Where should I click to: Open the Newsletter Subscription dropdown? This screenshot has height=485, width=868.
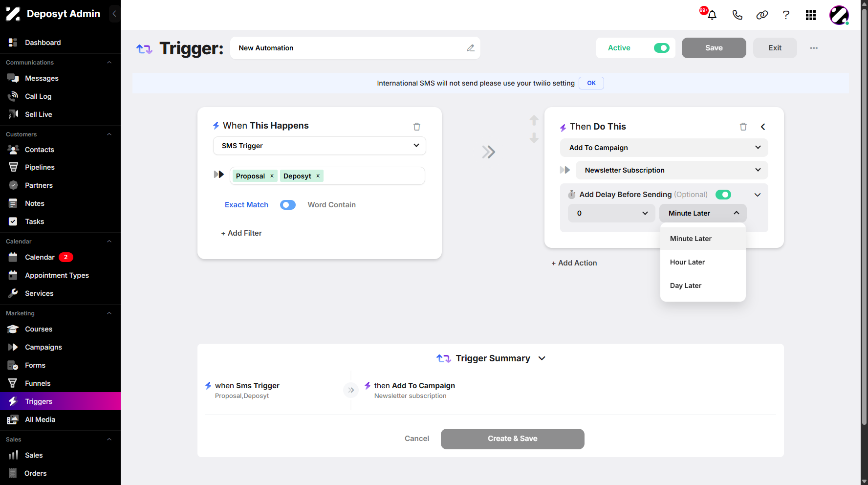[672, 170]
